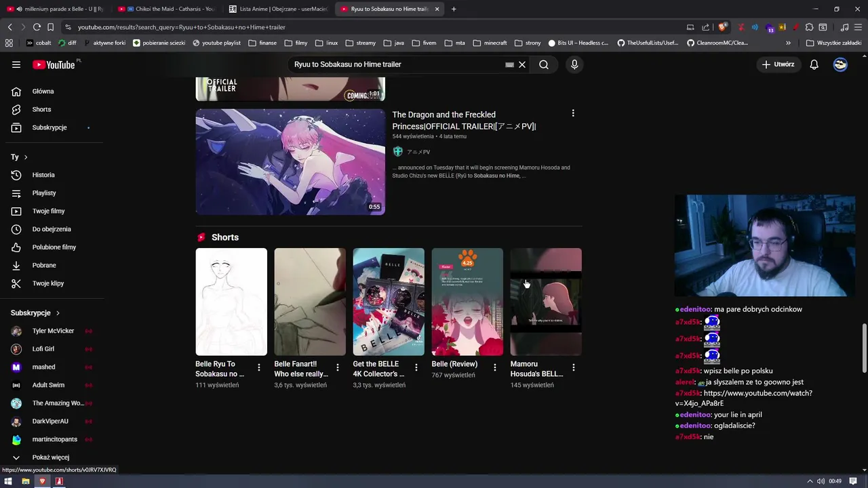Switch to Lista Anime browser tab
868x488 pixels.
coord(278,9)
